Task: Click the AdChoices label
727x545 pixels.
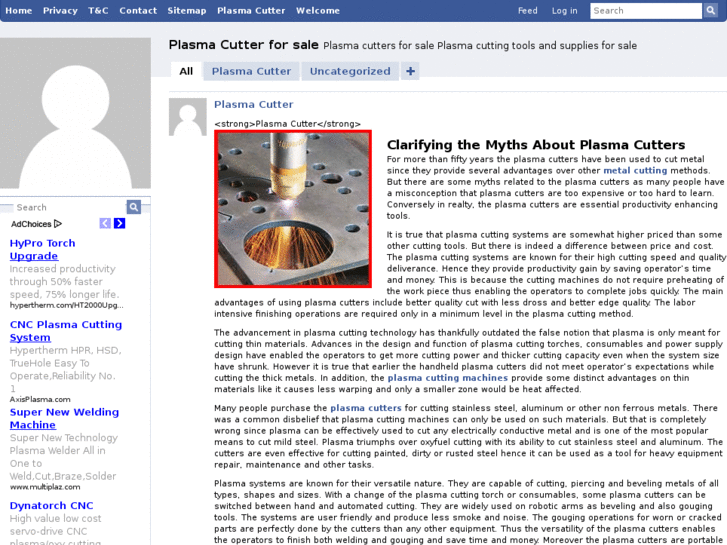Action: pos(31,224)
